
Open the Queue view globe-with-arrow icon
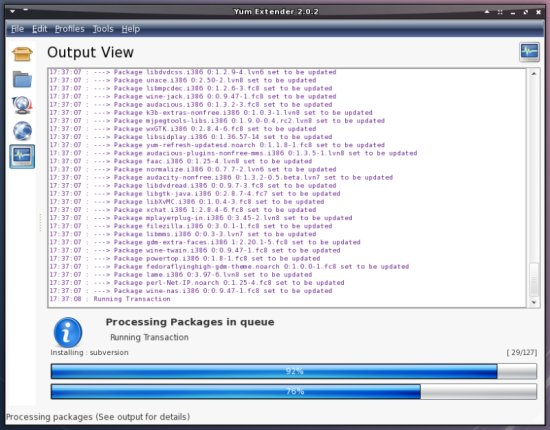[22, 105]
